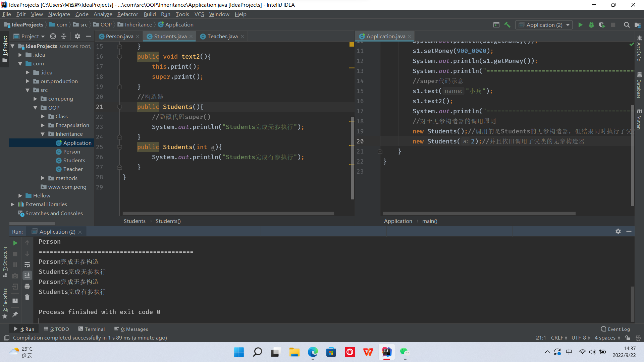Collapse the Inheritance folder in tree
Screen dimensions: 644x362
point(43,134)
